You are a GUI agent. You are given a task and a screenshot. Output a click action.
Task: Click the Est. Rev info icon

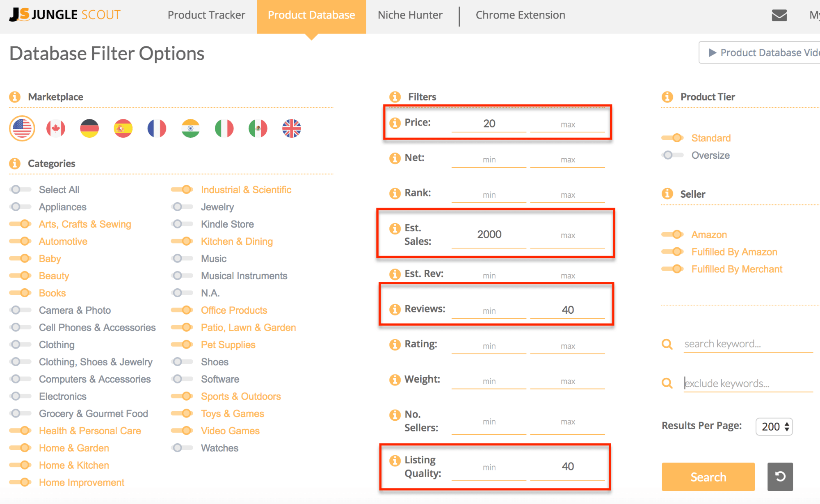pyautogui.click(x=395, y=274)
